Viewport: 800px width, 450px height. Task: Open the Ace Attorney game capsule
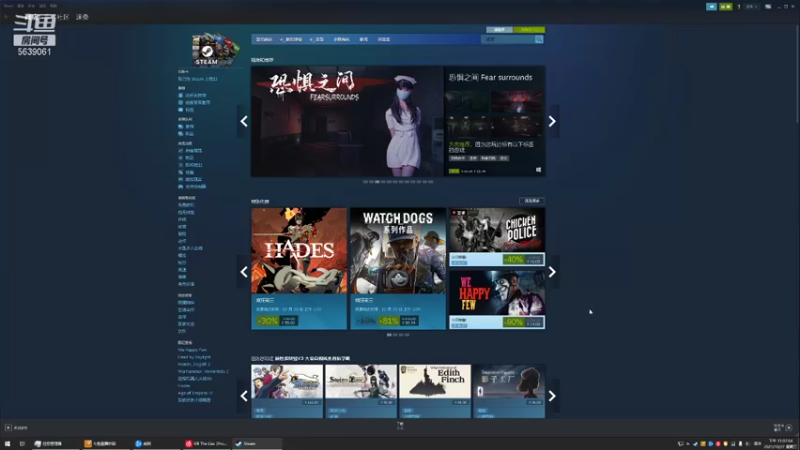[287, 391]
